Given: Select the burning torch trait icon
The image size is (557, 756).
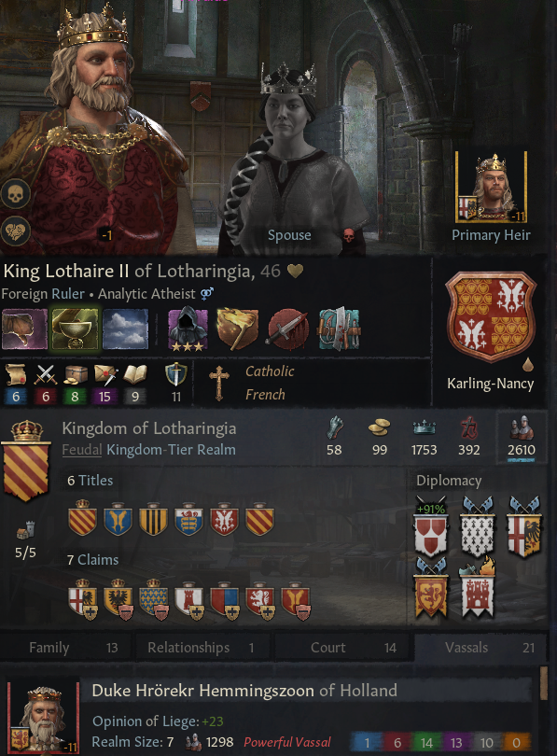Looking at the screenshot, I should 237,329.
